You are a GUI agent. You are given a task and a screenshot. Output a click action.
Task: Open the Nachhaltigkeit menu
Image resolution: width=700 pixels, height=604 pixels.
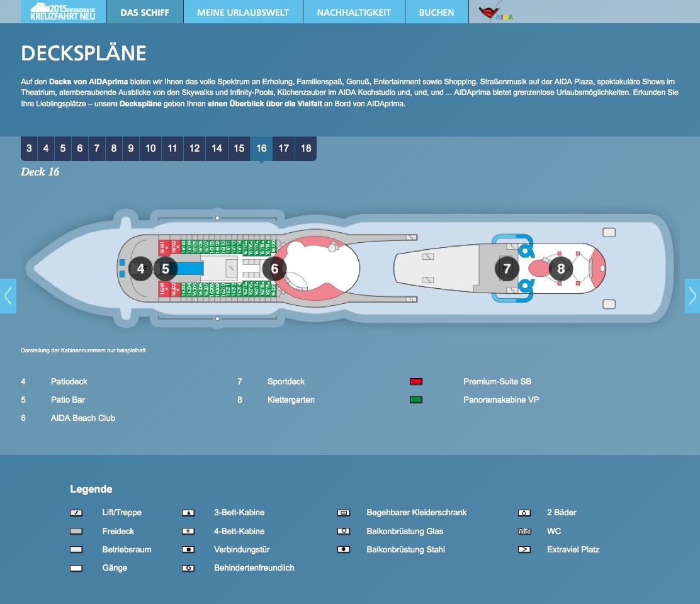click(354, 13)
